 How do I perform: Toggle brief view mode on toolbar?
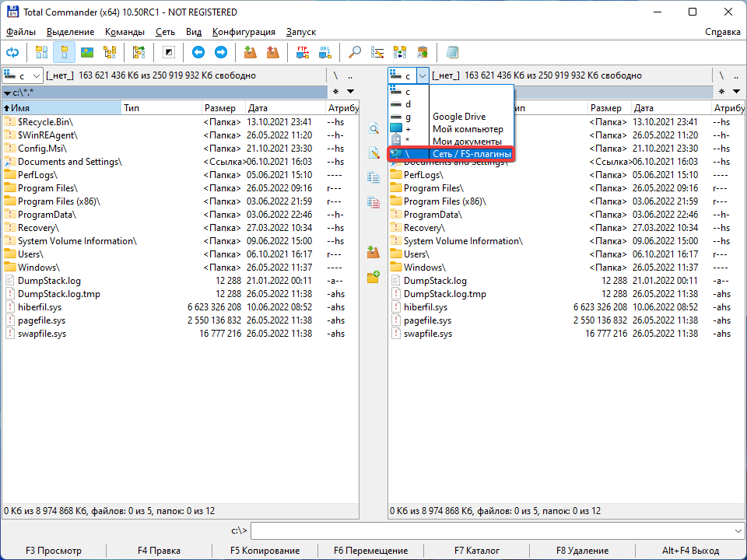41,52
